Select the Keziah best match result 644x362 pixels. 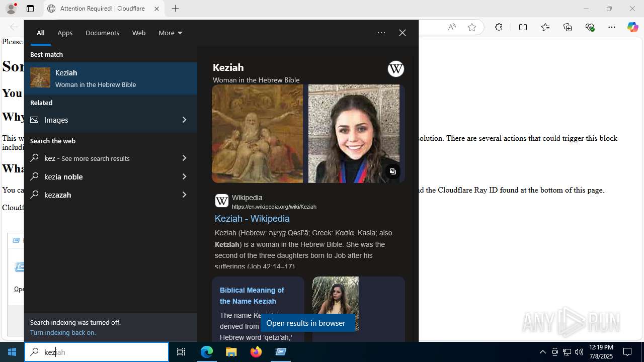tap(111, 78)
